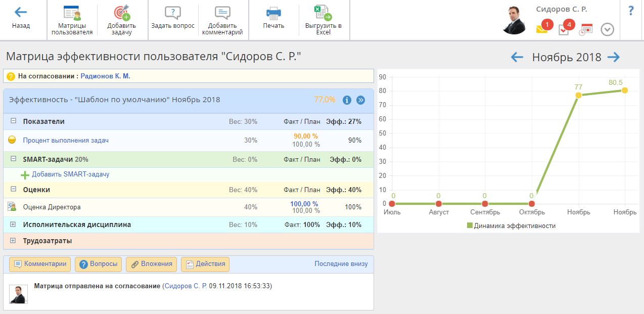The image size is (644, 314).
Task: Click the Добавить задачу target icon
Action: [121, 13]
